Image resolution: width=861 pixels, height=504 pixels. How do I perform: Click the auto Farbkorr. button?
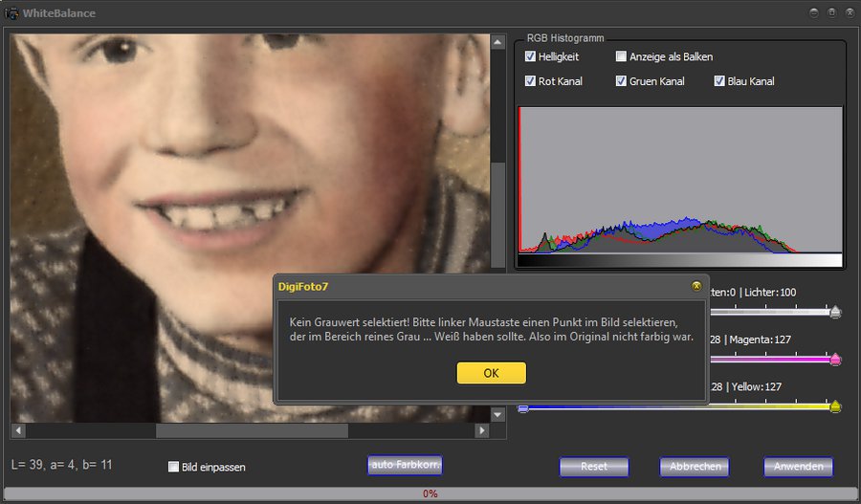tap(405, 465)
